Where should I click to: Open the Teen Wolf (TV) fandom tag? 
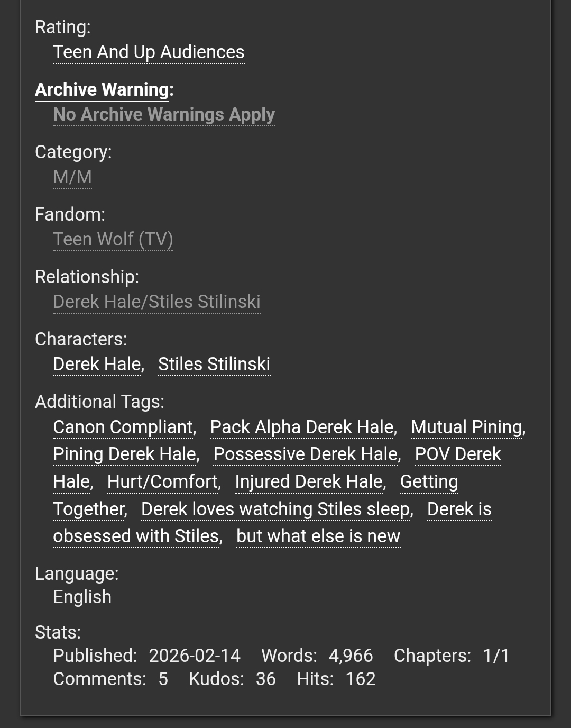[x=113, y=240]
